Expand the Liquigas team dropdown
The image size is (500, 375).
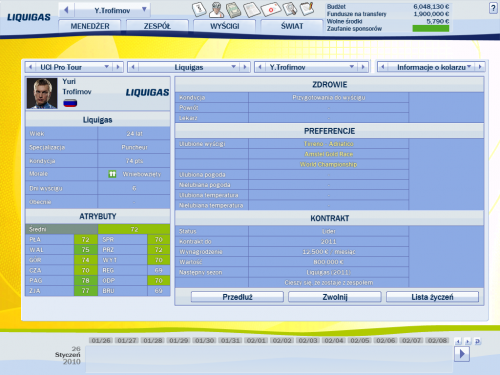[x=234, y=67]
